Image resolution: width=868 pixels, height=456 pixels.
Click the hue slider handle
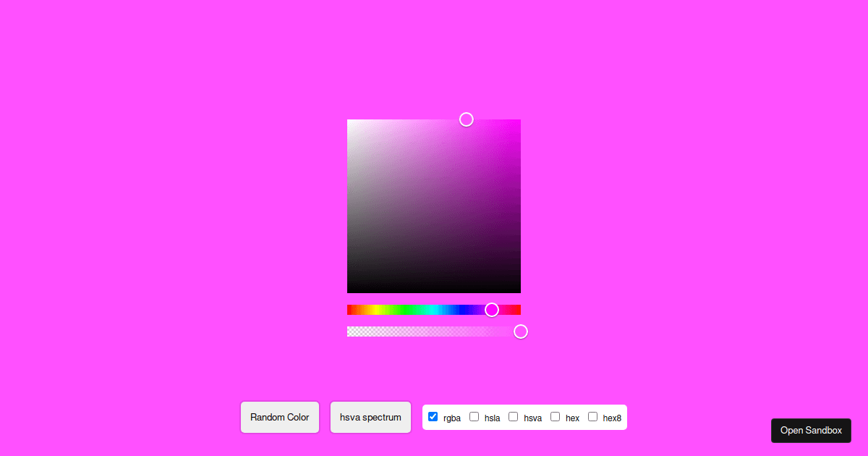point(492,309)
